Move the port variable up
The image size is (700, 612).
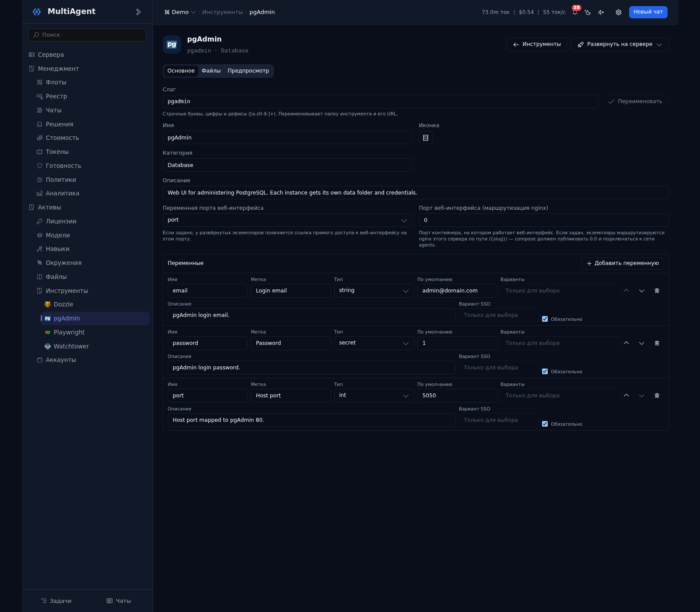click(626, 396)
